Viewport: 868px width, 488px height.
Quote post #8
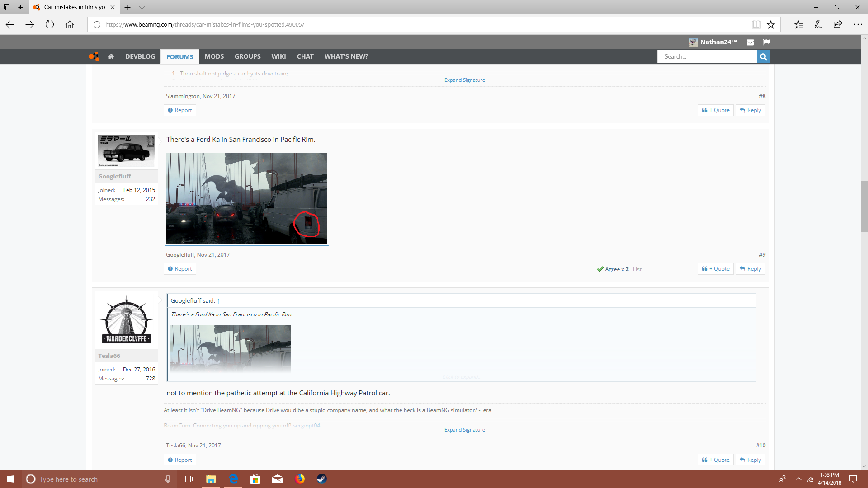tap(716, 110)
